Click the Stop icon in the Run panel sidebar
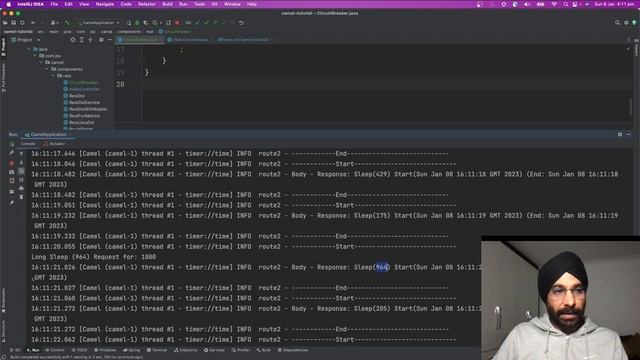Viewport: 640px width, 360px height. (11, 163)
